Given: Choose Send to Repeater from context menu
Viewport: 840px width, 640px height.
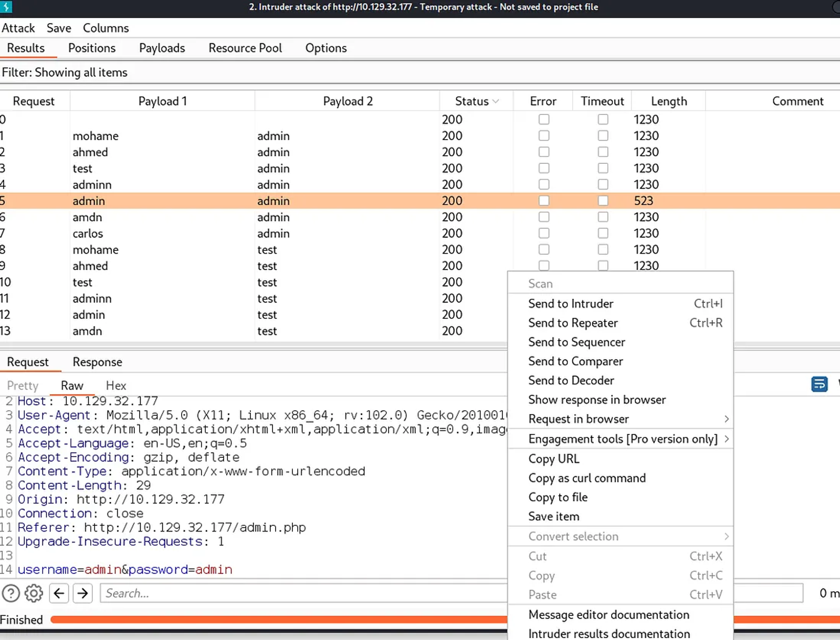Looking at the screenshot, I should click(621, 323).
